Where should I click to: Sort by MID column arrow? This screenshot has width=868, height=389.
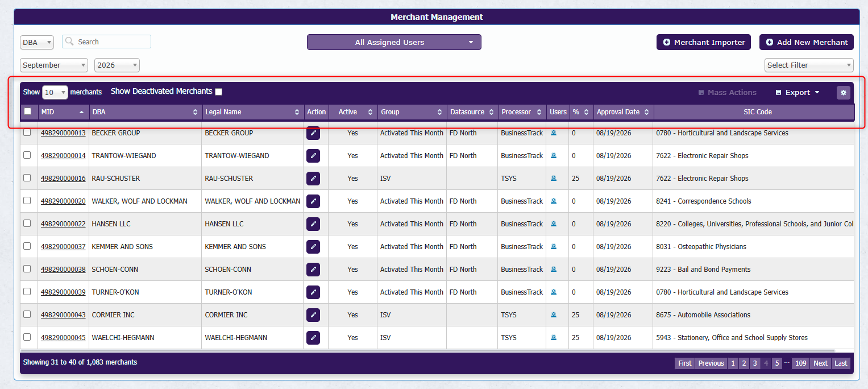(81, 112)
